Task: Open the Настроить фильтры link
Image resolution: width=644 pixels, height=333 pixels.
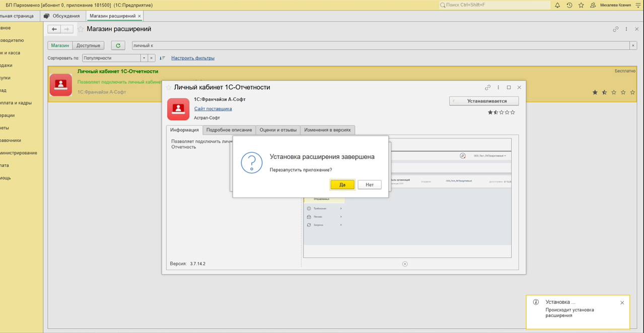Action: (x=193, y=58)
